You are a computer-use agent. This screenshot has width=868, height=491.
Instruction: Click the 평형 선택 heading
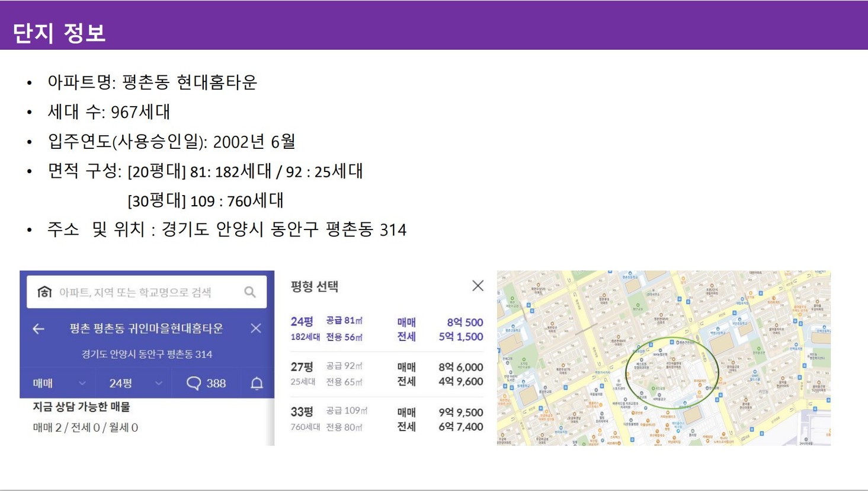point(314,286)
